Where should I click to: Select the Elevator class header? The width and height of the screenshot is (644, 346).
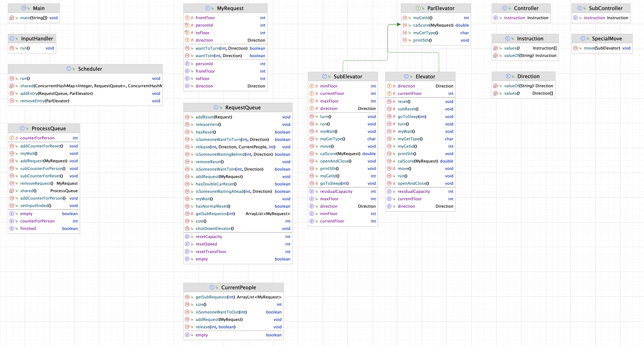click(x=420, y=76)
